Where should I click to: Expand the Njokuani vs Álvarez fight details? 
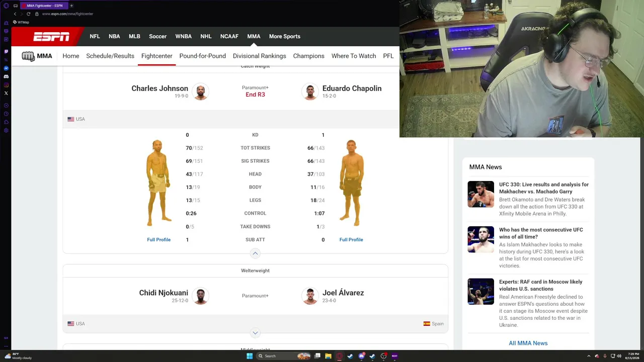(255, 333)
